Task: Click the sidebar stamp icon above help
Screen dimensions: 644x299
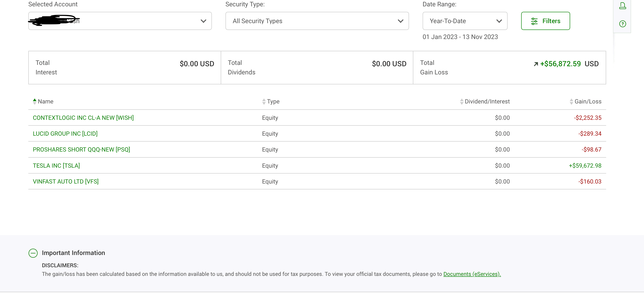Action: click(x=622, y=5)
